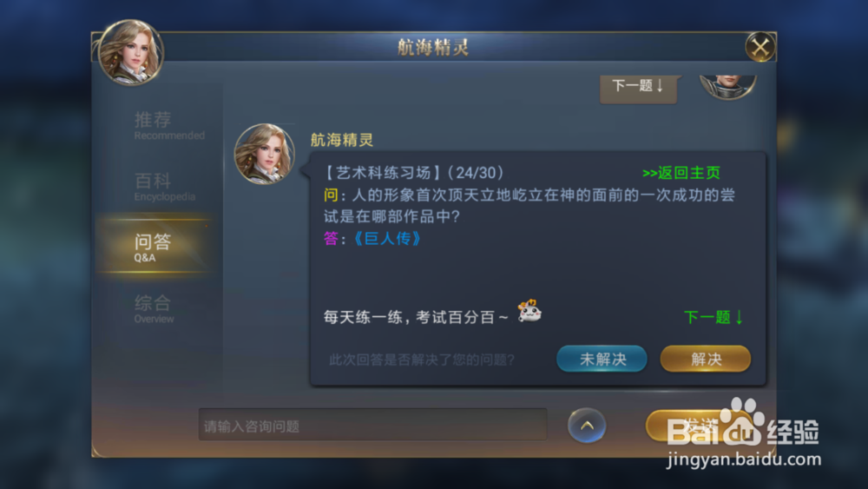The height and width of the screenshot is (489, 868).
Task: Click the blue 《巨人传》 answer text
Action: pos(386,239)
